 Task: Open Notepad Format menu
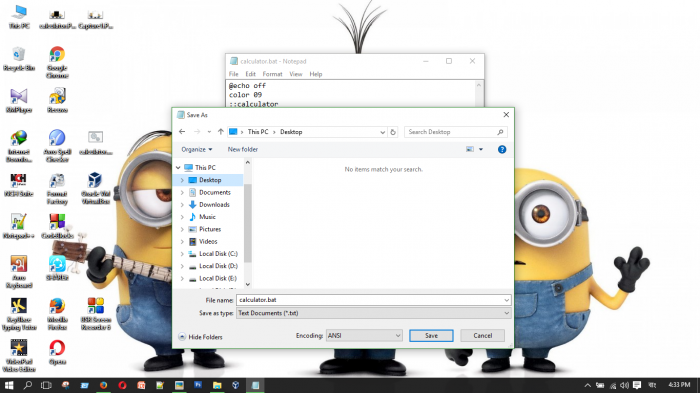(272, 74)
